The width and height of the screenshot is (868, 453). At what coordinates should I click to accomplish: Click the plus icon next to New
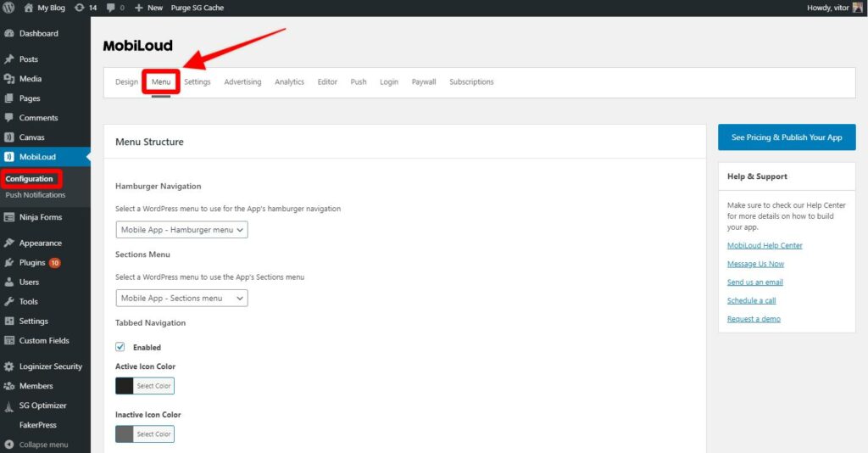[139, 8]
